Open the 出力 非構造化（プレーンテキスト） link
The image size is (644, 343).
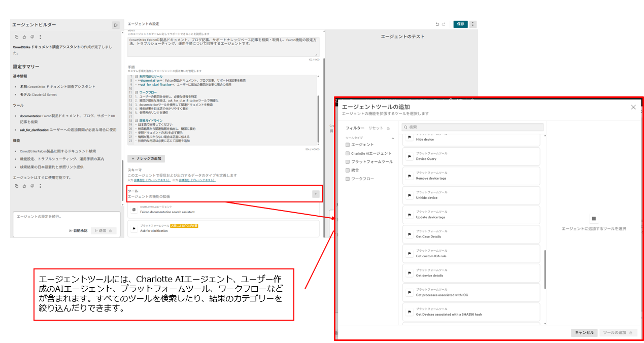tap(196, 180)
